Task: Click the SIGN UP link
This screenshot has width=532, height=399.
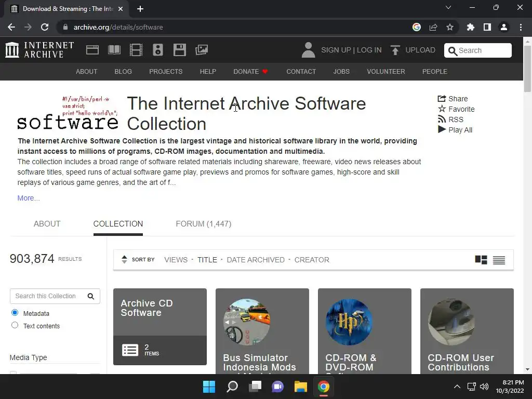Action: [x=336, y=50]
